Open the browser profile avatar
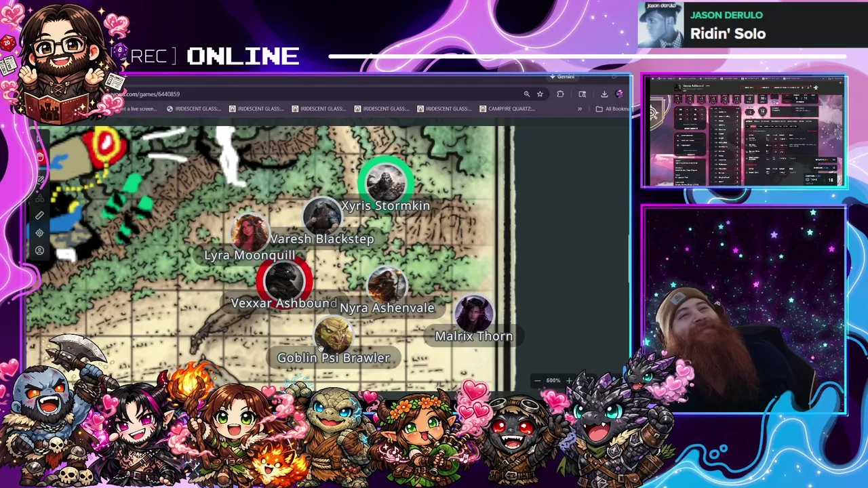Screen dimensions: 868x488 619,94
